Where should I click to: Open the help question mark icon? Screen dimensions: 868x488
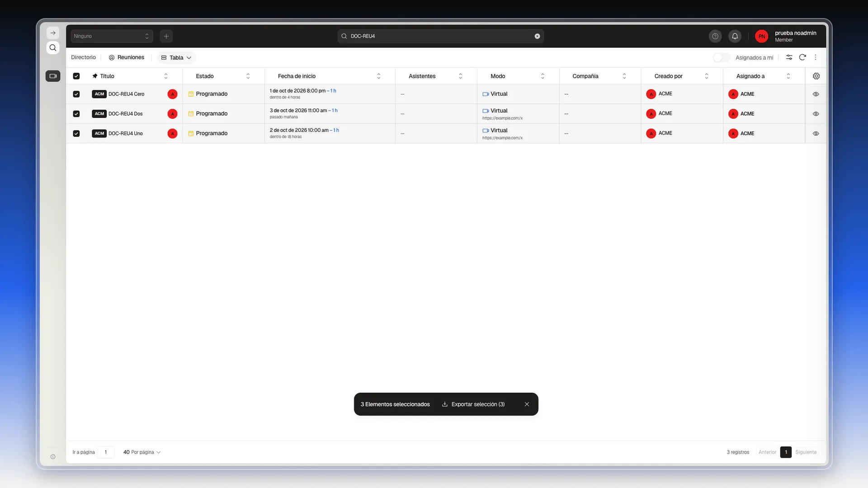click(x=715, y=36)
